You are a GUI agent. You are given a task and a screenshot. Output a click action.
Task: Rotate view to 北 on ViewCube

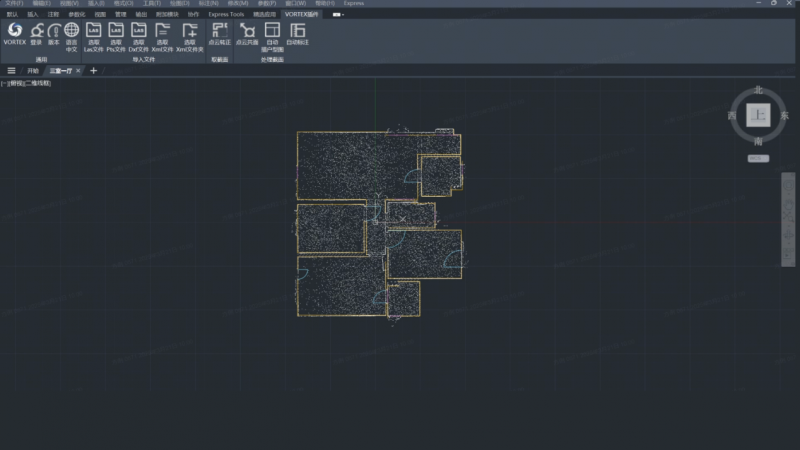pos(758,90)
